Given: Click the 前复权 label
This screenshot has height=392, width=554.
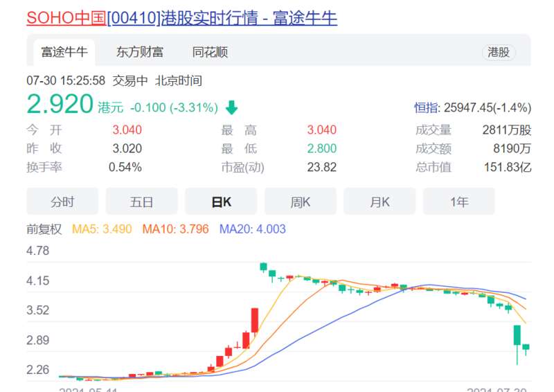Looking at the screenshot, I should click(44, 229).
